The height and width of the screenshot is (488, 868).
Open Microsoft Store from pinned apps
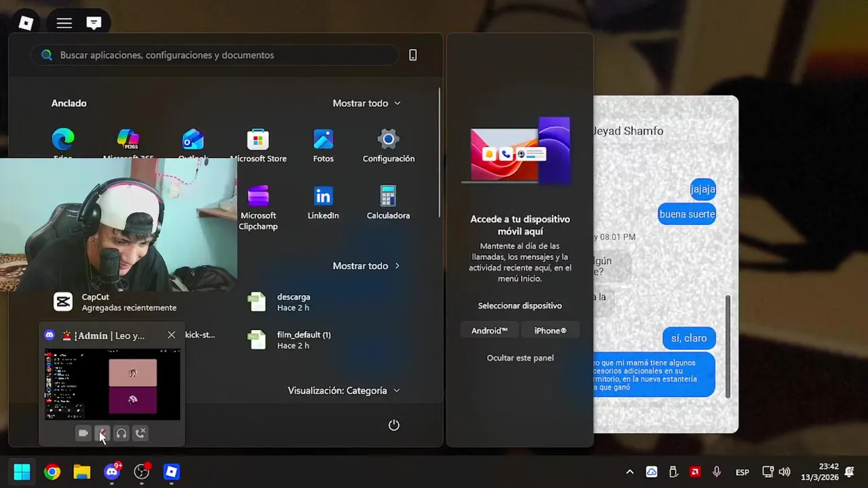[x=258, y=146]
